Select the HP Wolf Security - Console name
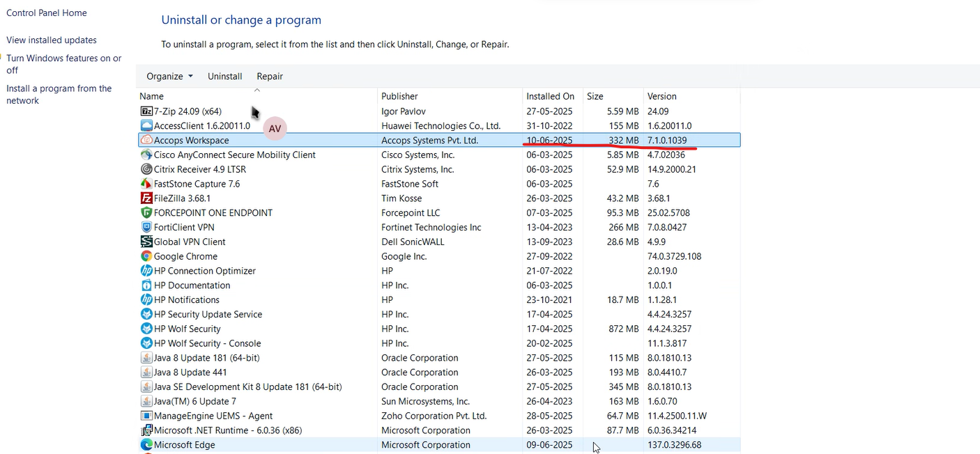The height and width of the screenshot is (454, 980). click(207, 343)
